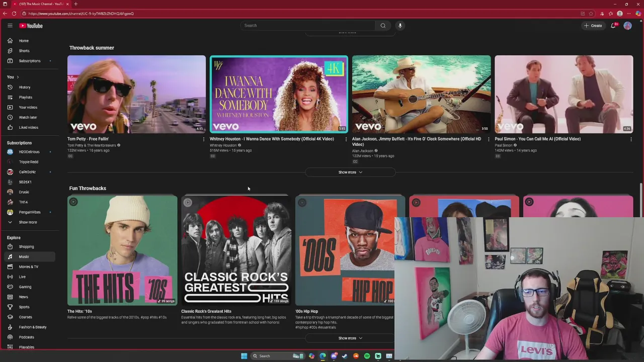Image resolution: width=644 pixels, height=362 pixels.
Task: Expand Show more under Throwback summer
Action: 350,172
